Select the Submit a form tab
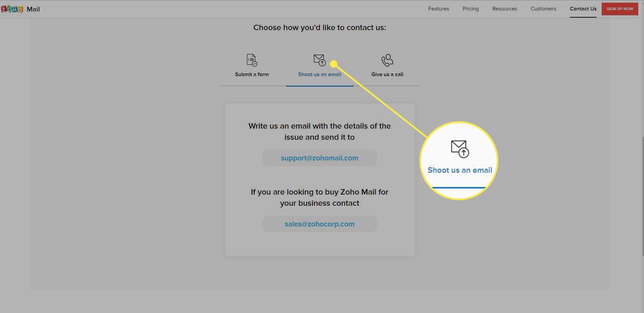 tap(252, 69)
